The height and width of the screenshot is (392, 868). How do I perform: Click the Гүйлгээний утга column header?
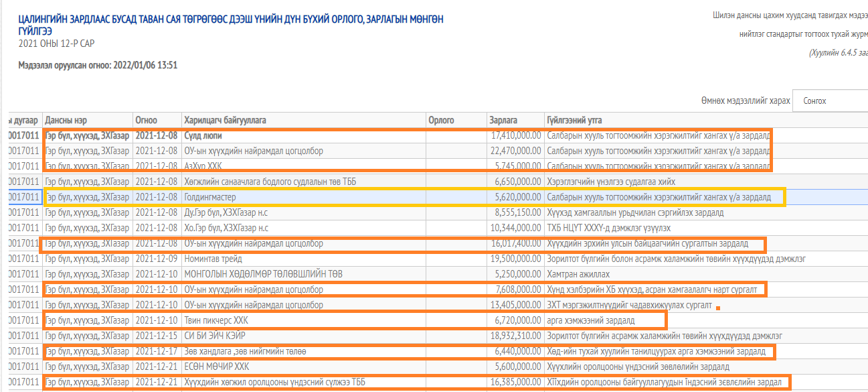[574, 120]
